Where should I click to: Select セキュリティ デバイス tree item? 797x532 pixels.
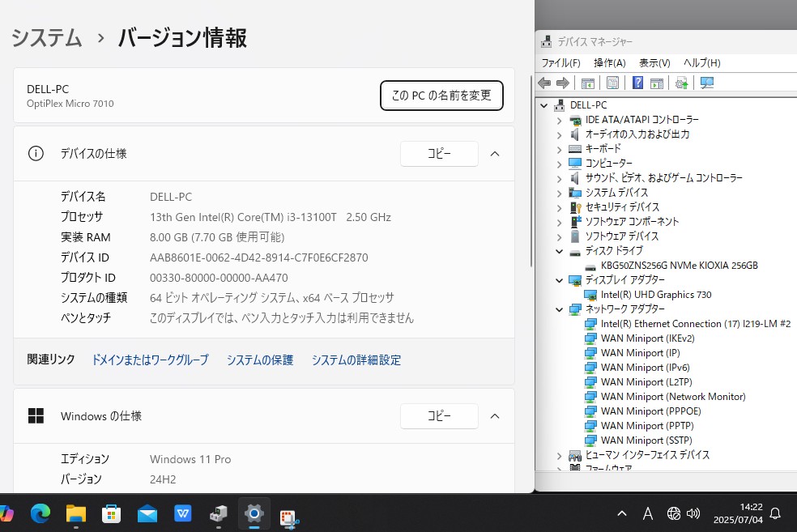(x=622, y=206)
